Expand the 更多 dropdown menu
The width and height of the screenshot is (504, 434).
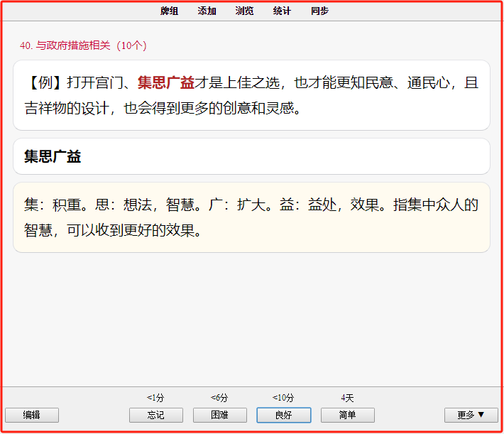pos(471,415)
